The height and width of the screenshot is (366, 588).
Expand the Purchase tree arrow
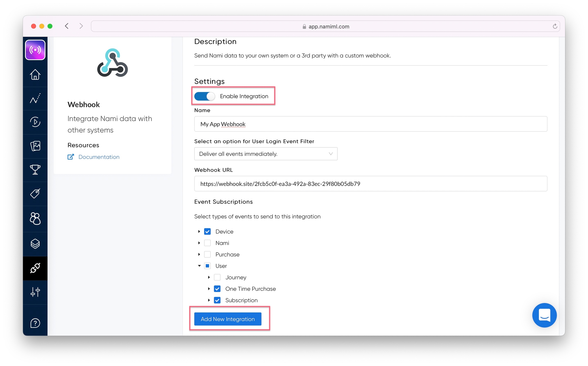pos(199,255)
